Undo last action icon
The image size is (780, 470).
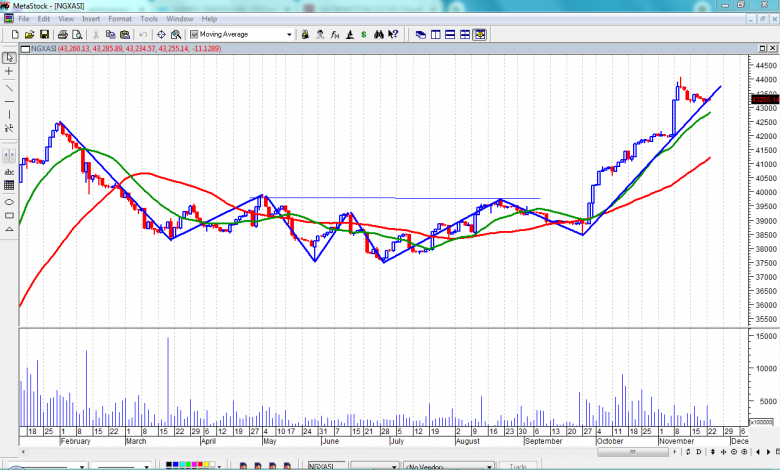point(143,34)
